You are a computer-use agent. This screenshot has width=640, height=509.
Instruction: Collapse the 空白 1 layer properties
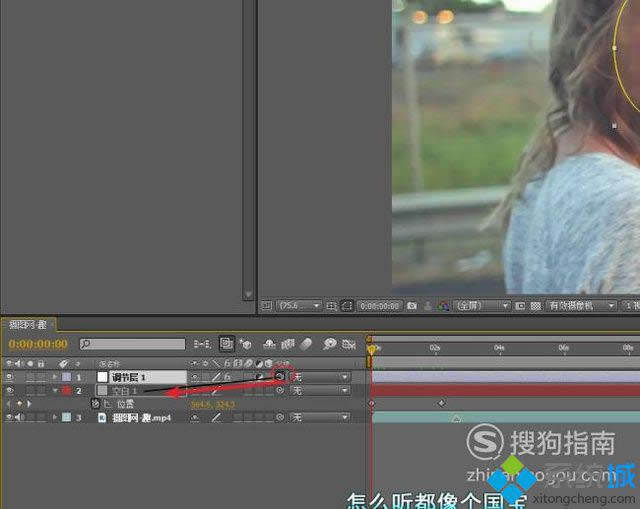tap(55, 391)
